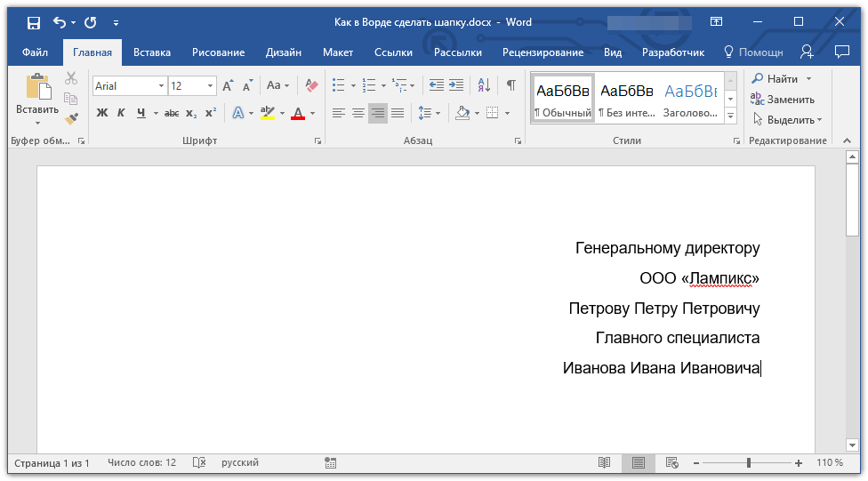Switch to the Вставка ribbon tab
Image resolution: width=868 pixels, height=481 pixels.
pos(152,52)
